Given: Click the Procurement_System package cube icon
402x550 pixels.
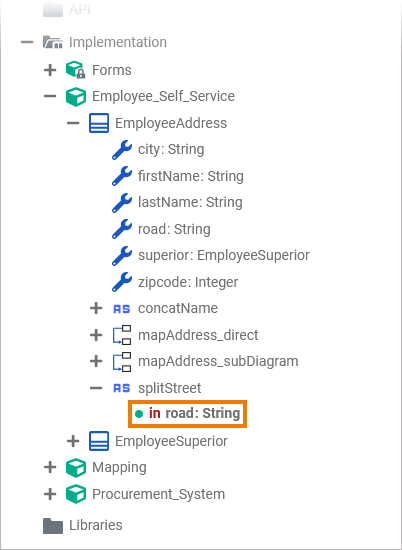Looking at the screenshot, I should tap(76, 494).
